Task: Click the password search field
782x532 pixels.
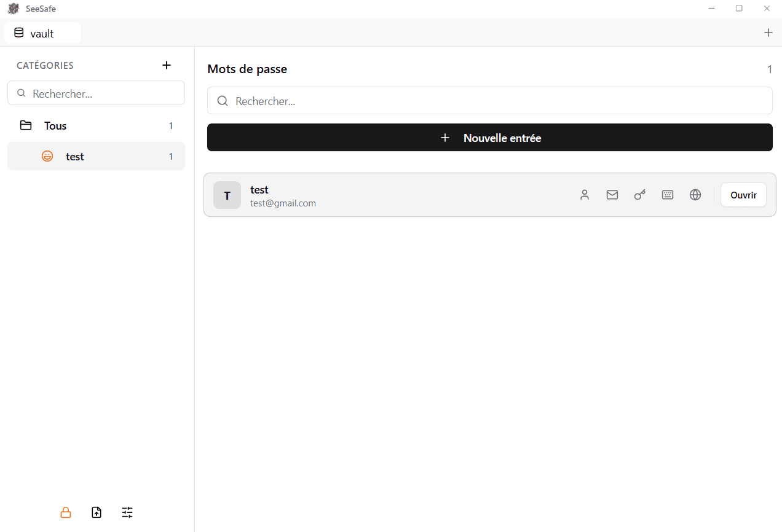Action: click(x=489, y=101)
